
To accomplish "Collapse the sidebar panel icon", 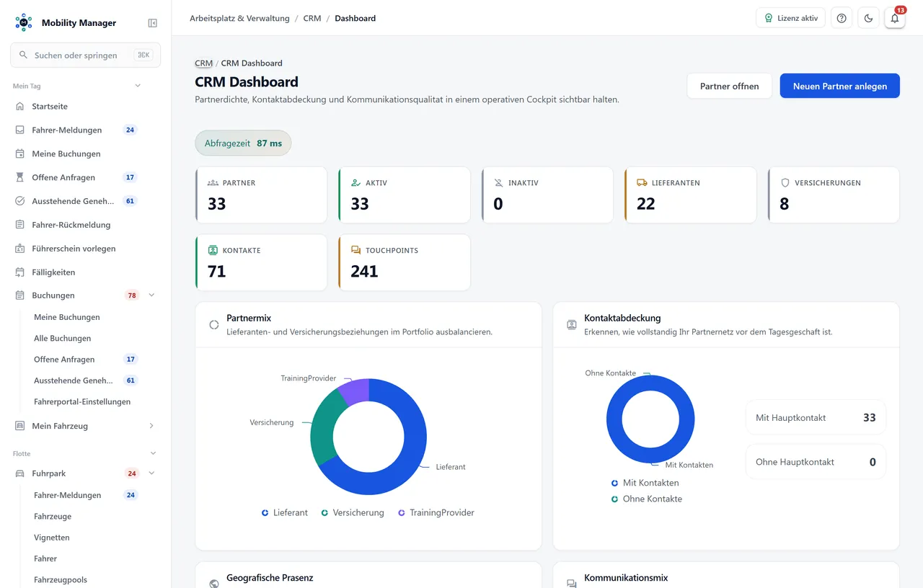I will 152,23.
